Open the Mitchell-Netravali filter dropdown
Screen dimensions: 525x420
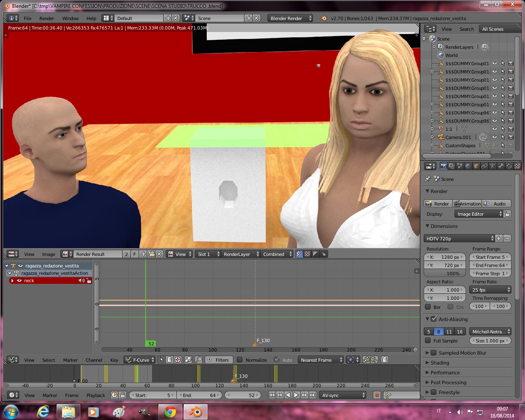point(490,331)
